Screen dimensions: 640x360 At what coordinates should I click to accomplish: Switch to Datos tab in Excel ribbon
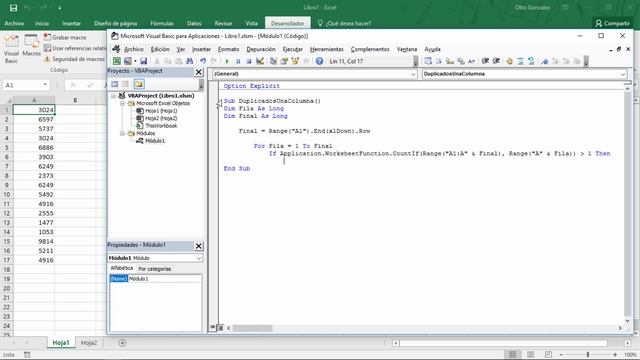(x=194, y=23)
